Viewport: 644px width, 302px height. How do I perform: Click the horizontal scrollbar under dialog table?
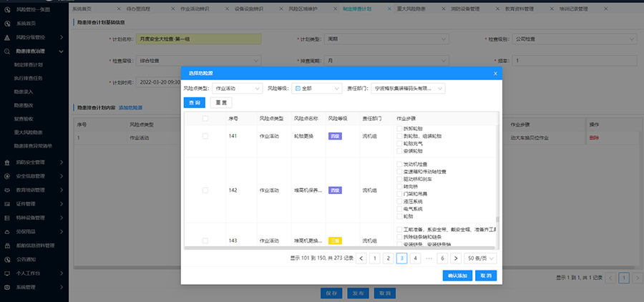tap(339, 248)
